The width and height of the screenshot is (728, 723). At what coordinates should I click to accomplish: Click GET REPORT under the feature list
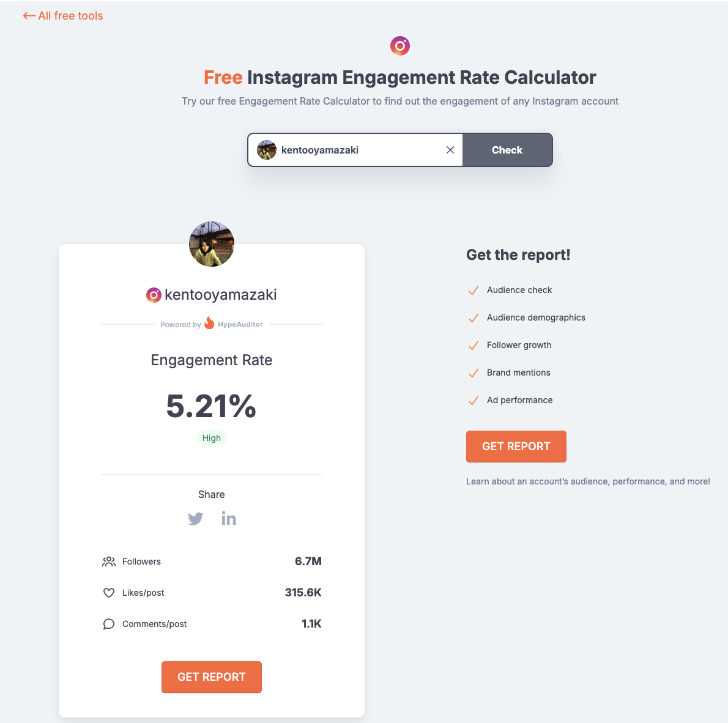point(516,447)
